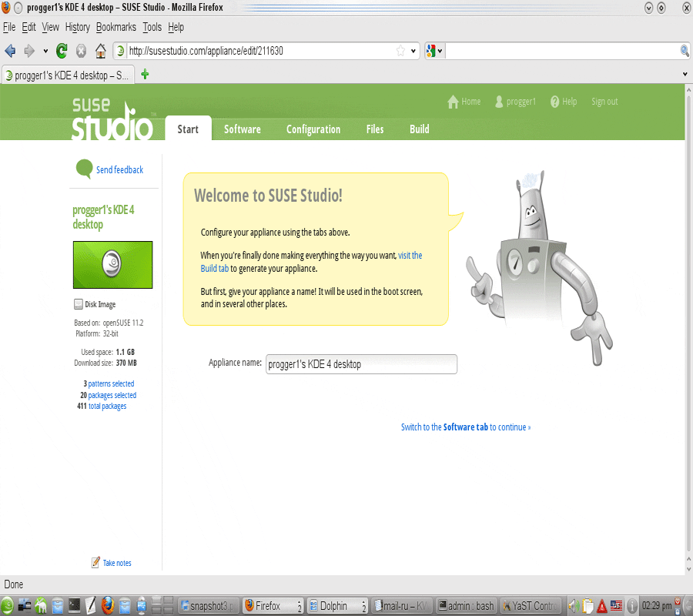The image size is (693, 616).
Task: Expand the URL bar history dropdown
Action: point(413,51)
